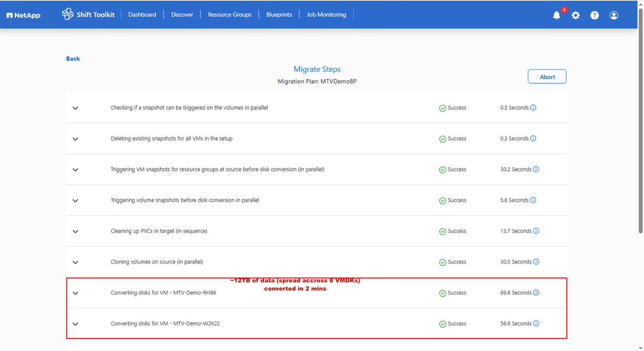Click info icon beside 30.2 Seconds
Screen dimensions: 644x351
536,169
